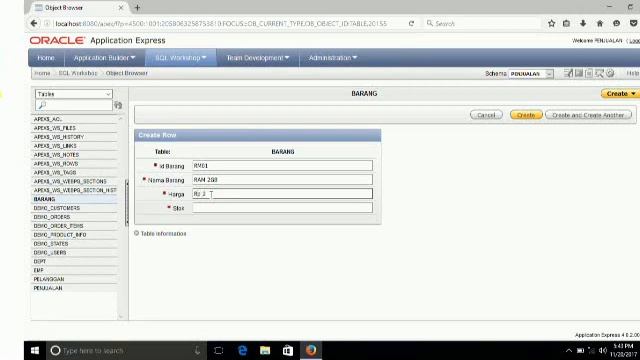Reload the page with the refresh icon
This screenshot has width=640, height=360.
pyautogui.click(x=411, y=24)
